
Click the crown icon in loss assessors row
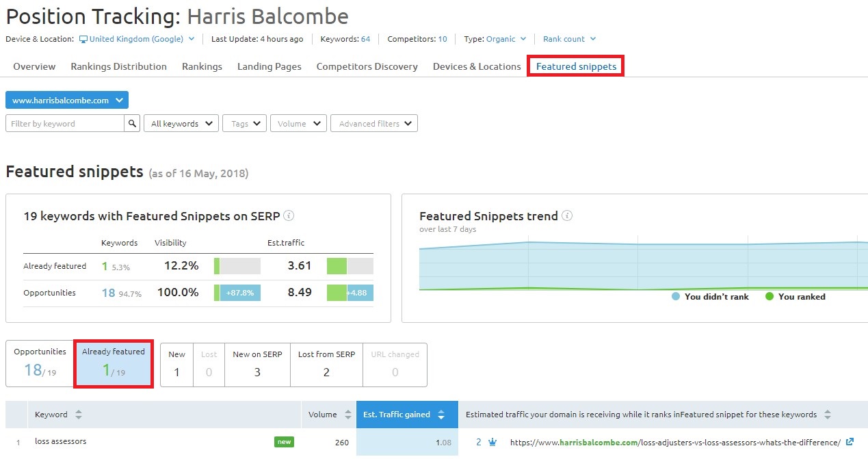(492, 442)
